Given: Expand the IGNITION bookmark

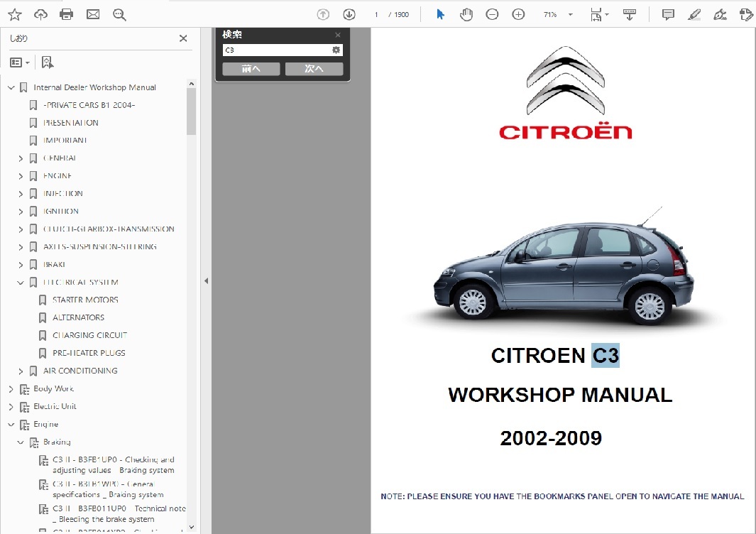Looking at the screenshot, I should (21, 212).
